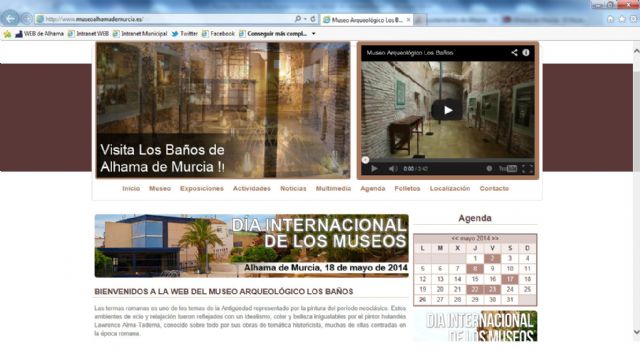Open the Inicio menu item
The width and height of the screenshot is (640, 360).
131,189
